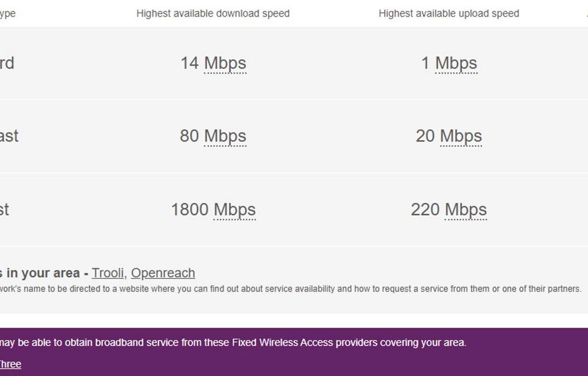Screen dimensions: 588x376
Task: Click the Mbps abbreviation beside 1800
Action: point(234,210)
